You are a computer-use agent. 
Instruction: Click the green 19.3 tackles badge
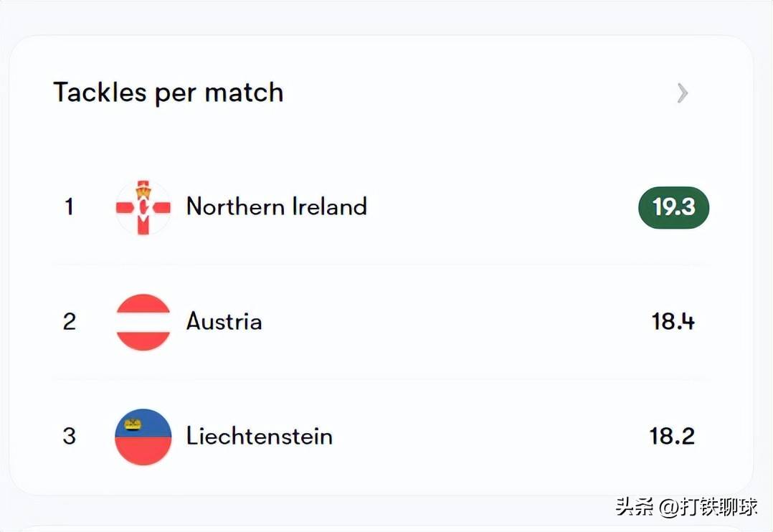click(673, 207)
